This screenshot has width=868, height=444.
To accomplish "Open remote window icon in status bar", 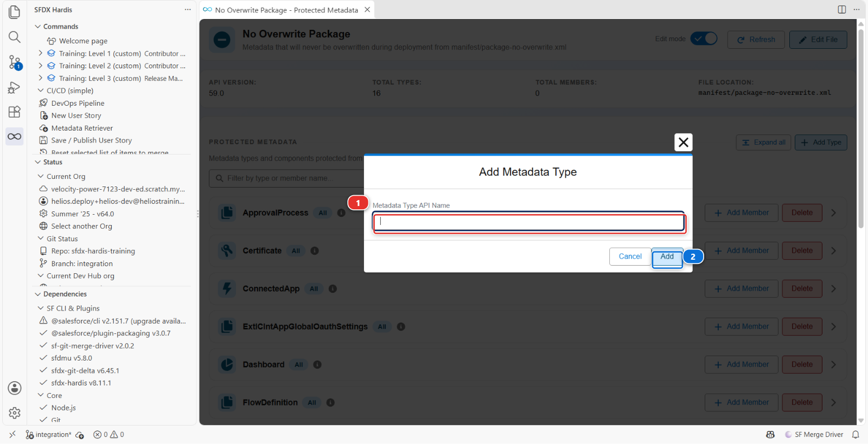I will (x=13, y=435).
